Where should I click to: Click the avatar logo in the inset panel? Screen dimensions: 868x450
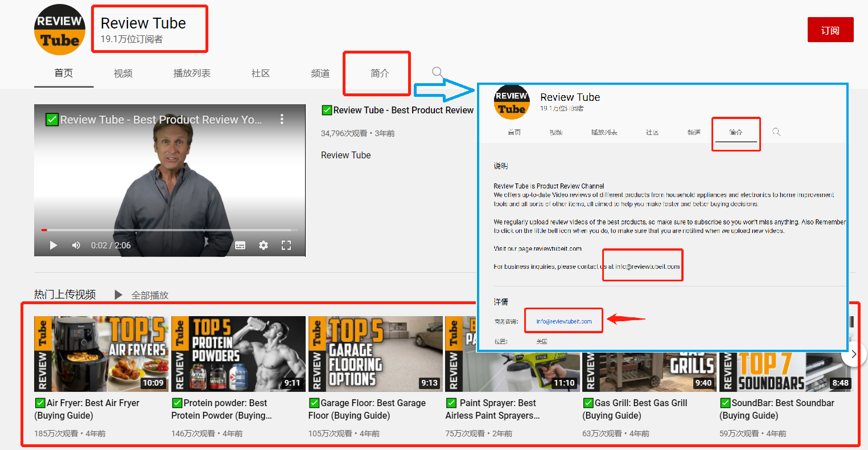511,103
